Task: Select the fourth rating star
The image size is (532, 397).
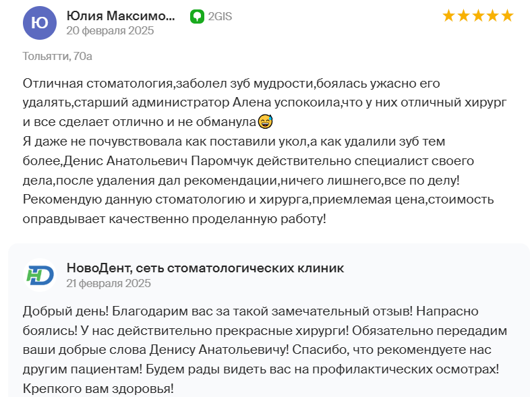Action: click(493, 16)
